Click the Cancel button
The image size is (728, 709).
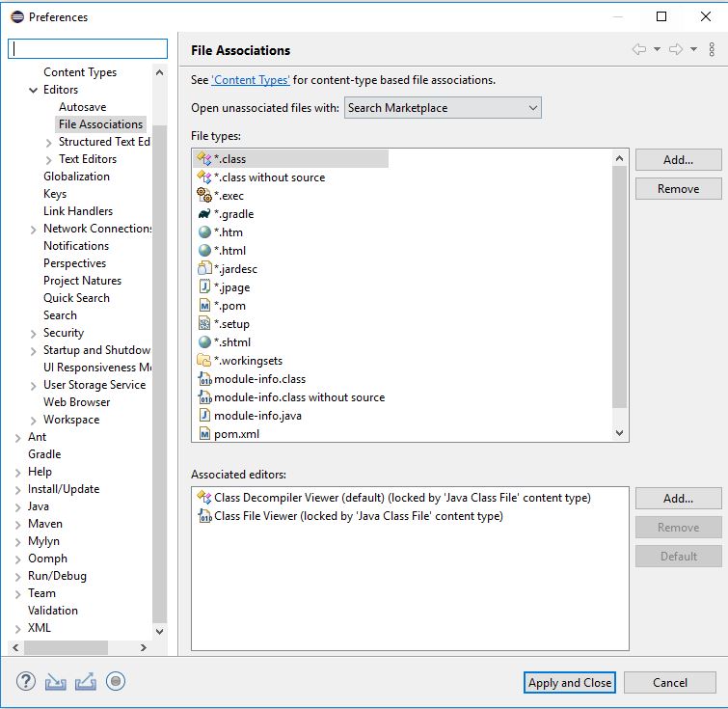pos(669,683)
